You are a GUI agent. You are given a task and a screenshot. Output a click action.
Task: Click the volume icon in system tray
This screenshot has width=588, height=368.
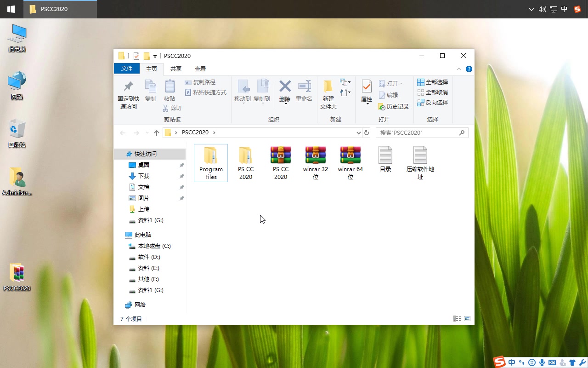click(x=542, y=9)
